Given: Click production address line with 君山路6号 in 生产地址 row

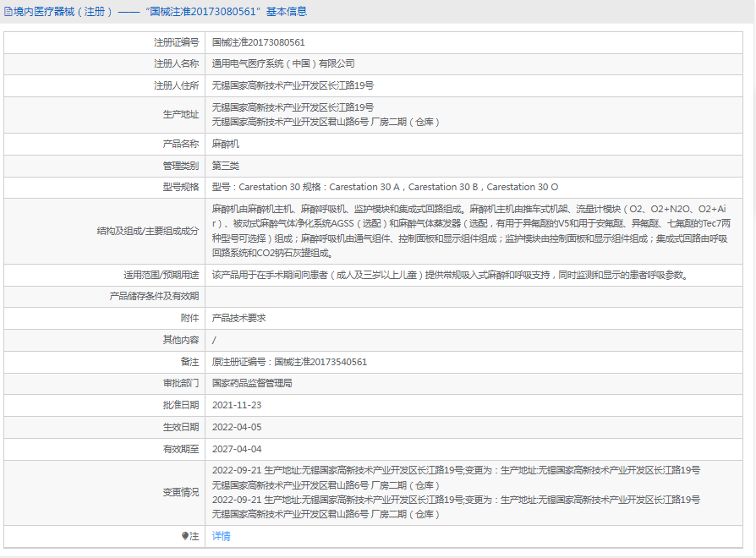Looking at the screenshot, I should point(326,122).
